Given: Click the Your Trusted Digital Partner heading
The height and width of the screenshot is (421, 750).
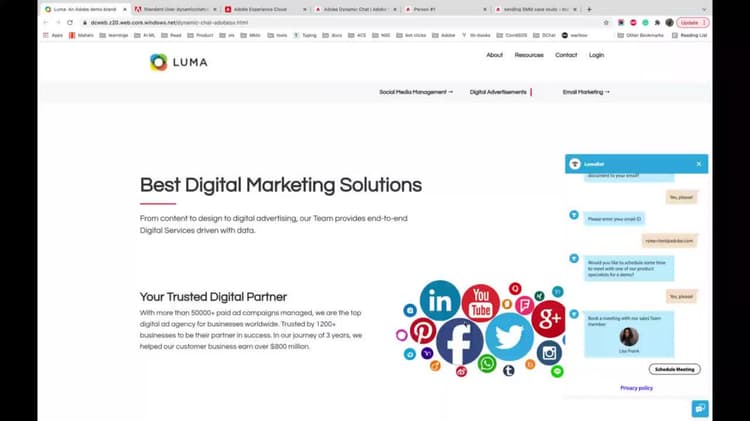Looking at the screenshot, I should [x=213, y=297].
